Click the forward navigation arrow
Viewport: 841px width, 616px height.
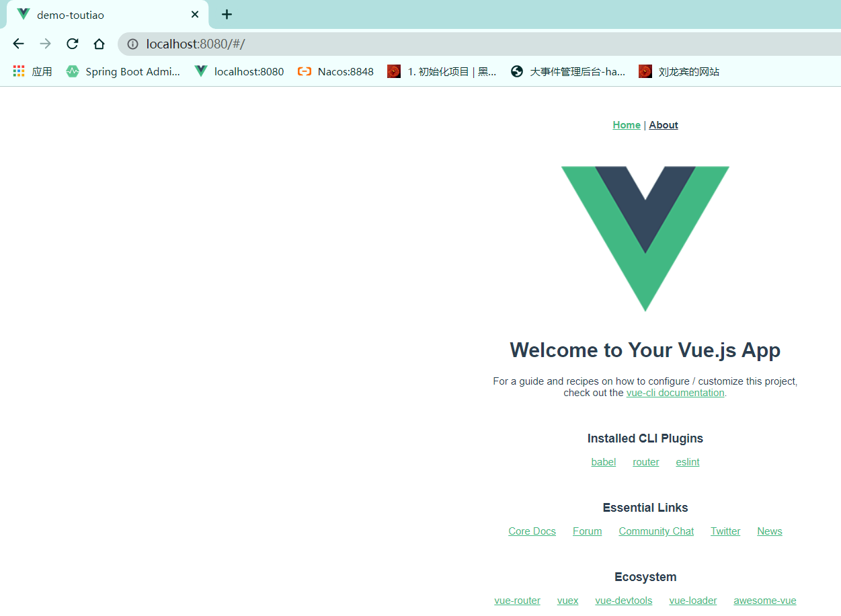pos(45,44)
